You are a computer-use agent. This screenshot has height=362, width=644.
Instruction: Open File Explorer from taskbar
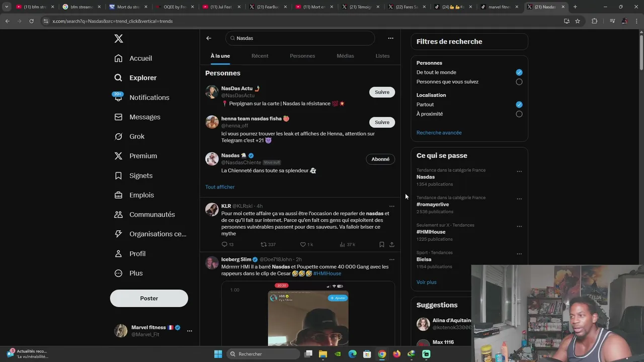coord(323,354)
